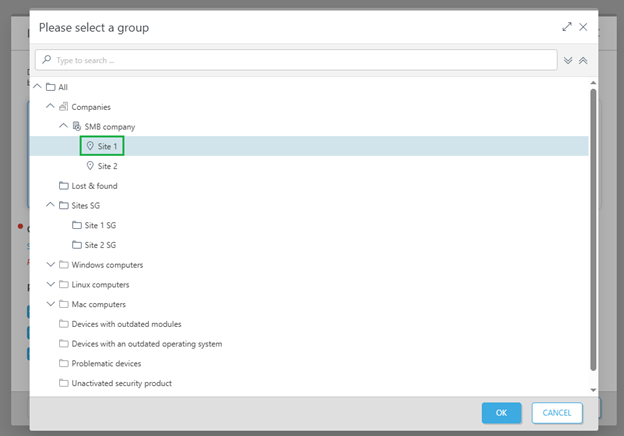
Task: Expand the Linux computers group
Action: pos(51,284)
